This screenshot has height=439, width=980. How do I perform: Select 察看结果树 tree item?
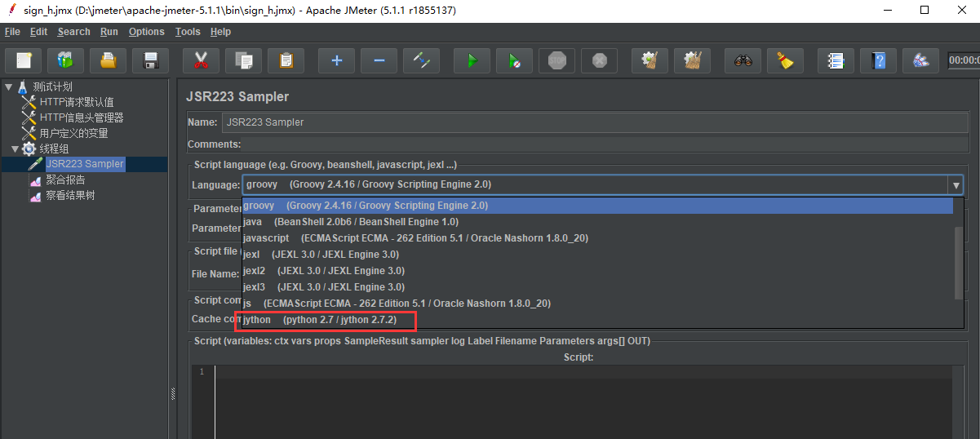coord(70,195)
